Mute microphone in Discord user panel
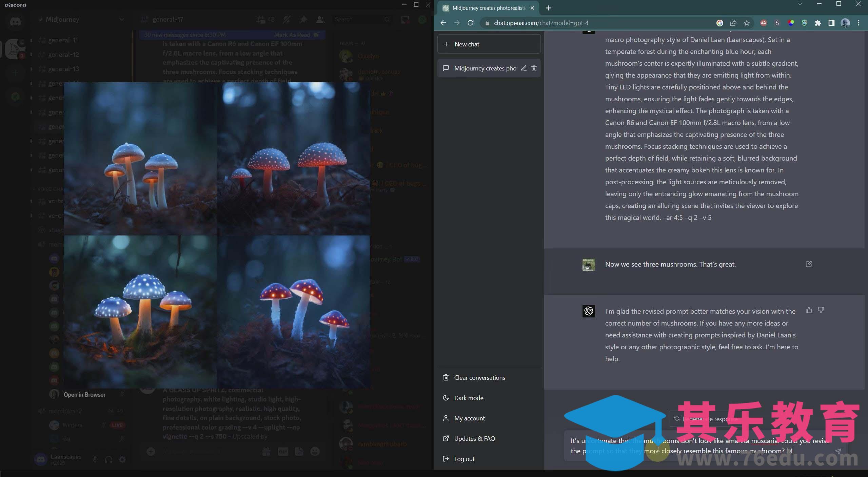Screen dimensions: 868x477 click(x=95, y=459)
